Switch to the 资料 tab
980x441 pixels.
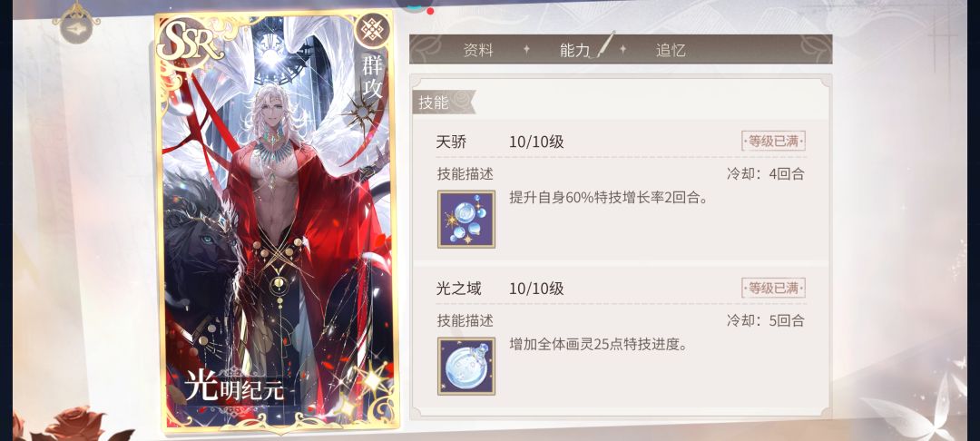(x=479, y=51)
